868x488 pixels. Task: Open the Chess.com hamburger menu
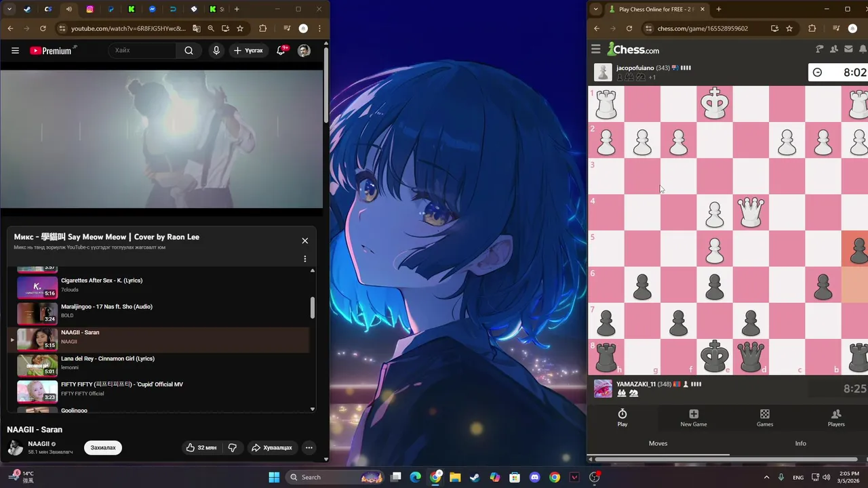(595, 49)
